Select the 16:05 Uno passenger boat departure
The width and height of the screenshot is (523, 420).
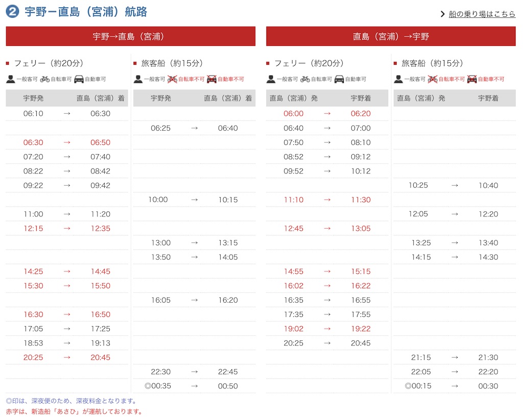pos(161,301)
